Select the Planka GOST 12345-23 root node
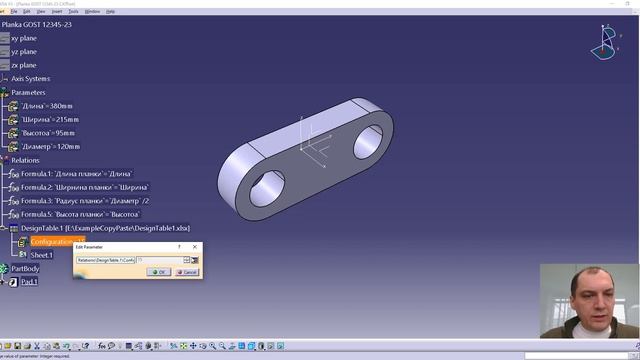This screenshot has height=360, width=640. tap(36, 24)
